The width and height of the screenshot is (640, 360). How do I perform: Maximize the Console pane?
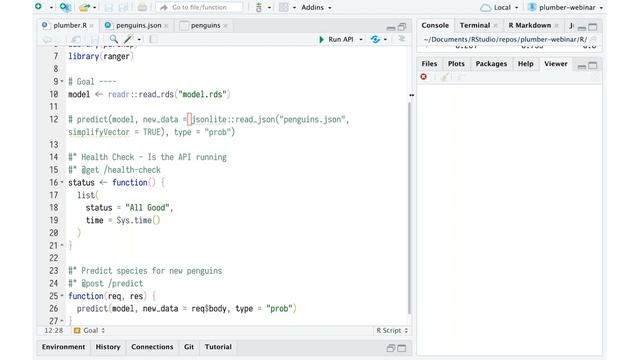pyautogui.click(x=593, y=27)
